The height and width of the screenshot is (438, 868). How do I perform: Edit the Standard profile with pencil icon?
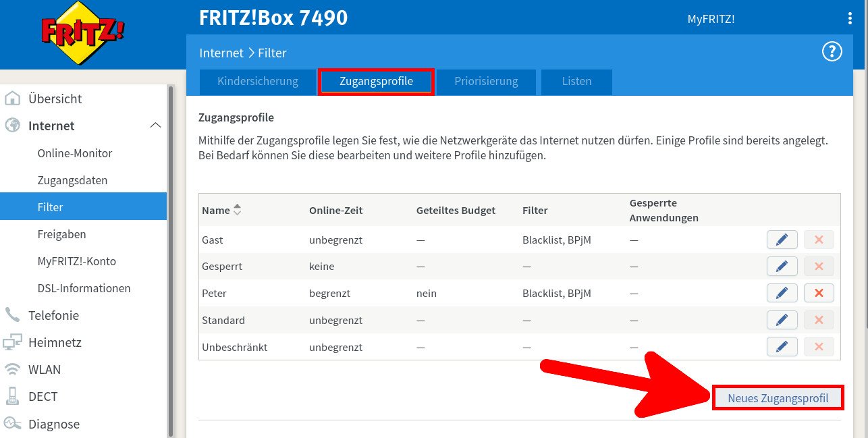(x=782, y=321)
